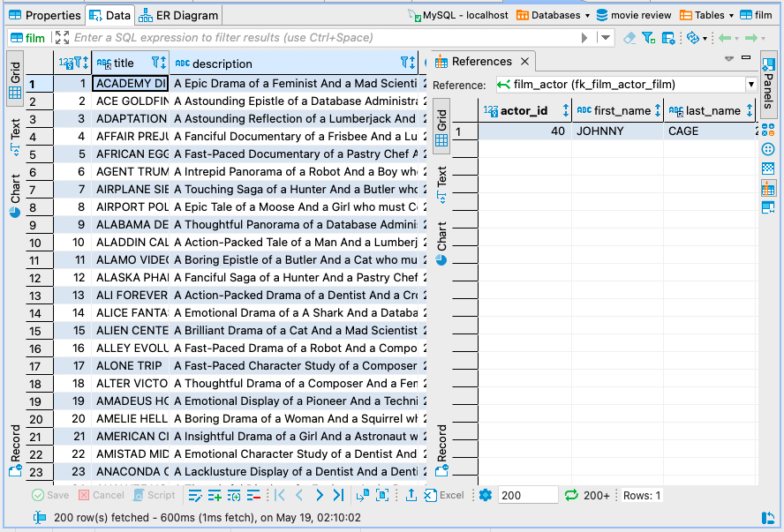Switch to the Properties tab
Image resolution: width=784 pixels, height=532 pixels.
pos(45,16)
